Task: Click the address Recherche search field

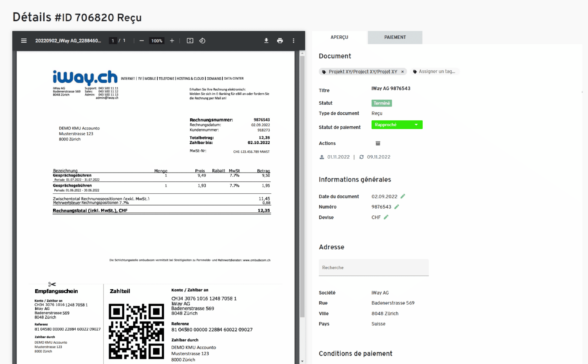Action: click(x=374, y=267)
